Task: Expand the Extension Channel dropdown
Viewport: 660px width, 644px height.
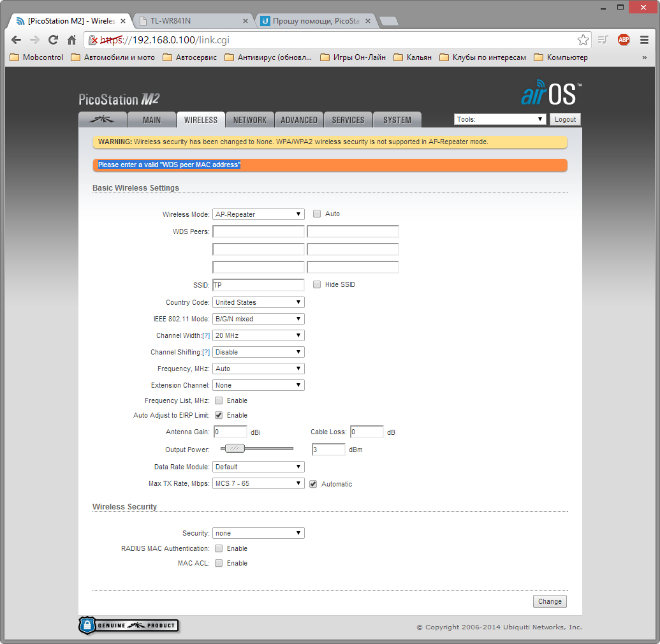Action: point(258,385)
